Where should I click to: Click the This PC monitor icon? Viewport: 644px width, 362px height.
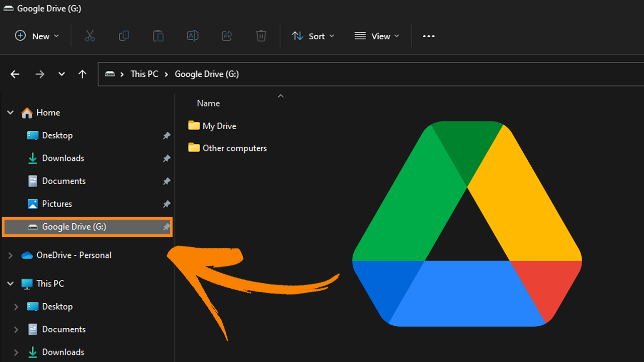click(x=27, y=284)
